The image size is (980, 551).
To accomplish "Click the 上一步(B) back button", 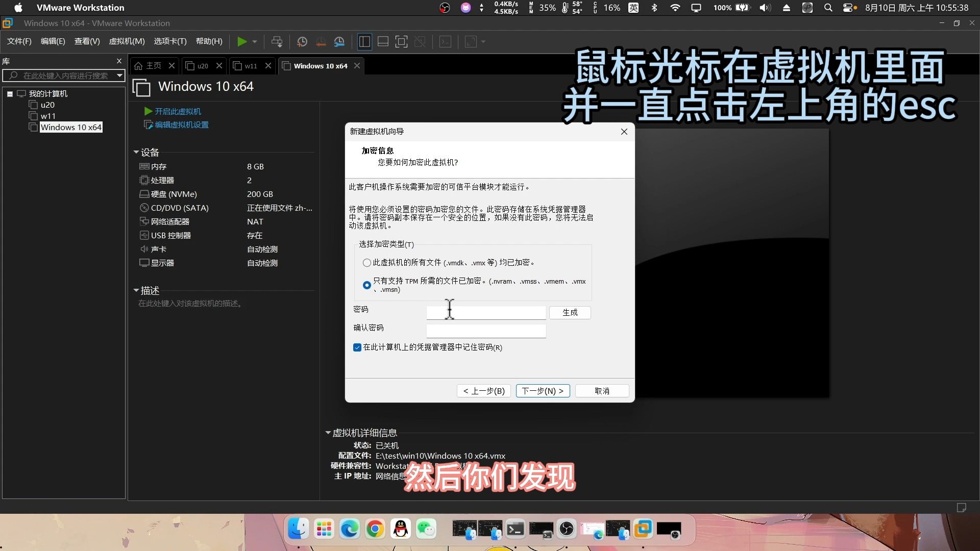I will (x=484, y=391).
